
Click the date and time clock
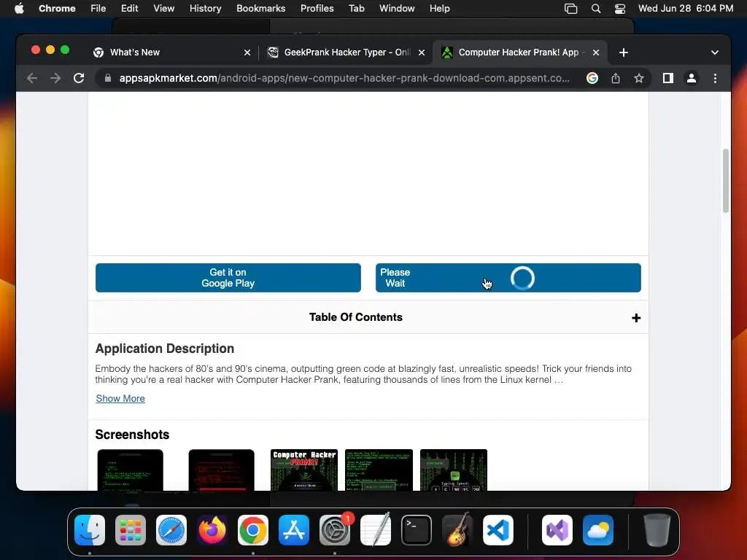tap(686, 9)
